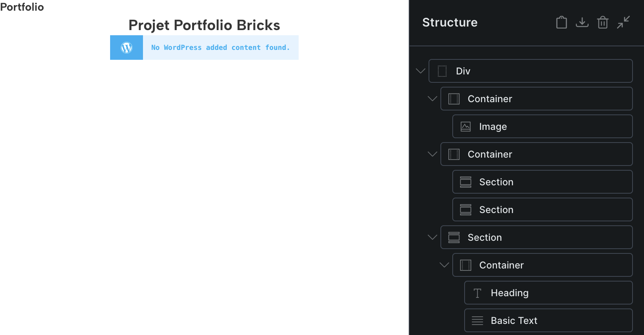The width and height of the screenshot is (644, 335).
Task: Collapse all via the arrows icon
Action: pos(623,23)
